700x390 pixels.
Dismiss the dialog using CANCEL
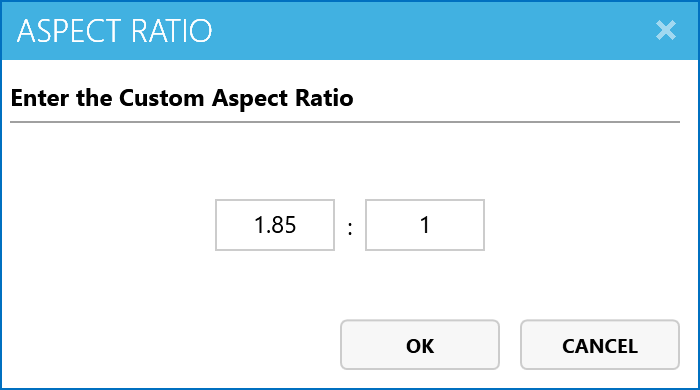click(600, 344)
